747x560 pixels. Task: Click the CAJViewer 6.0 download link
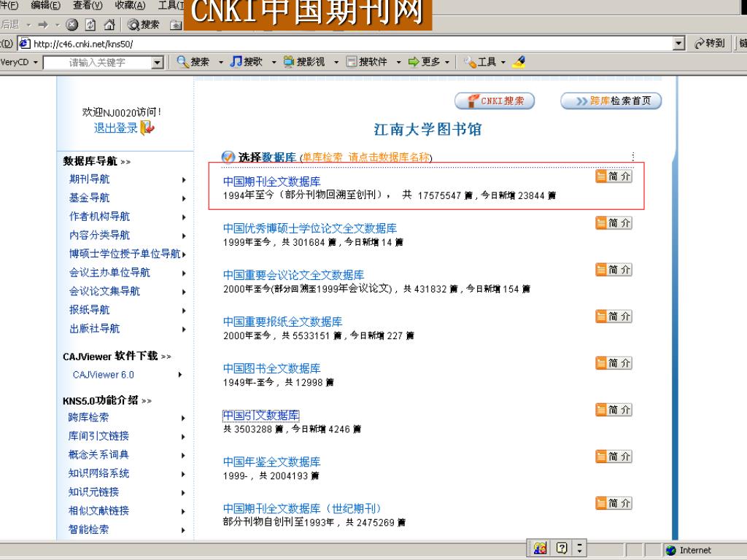[104, 375]
